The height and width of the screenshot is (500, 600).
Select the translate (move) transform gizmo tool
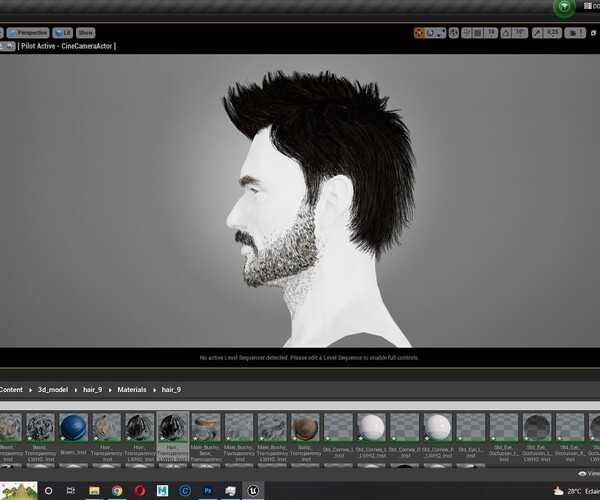point(419,33)
